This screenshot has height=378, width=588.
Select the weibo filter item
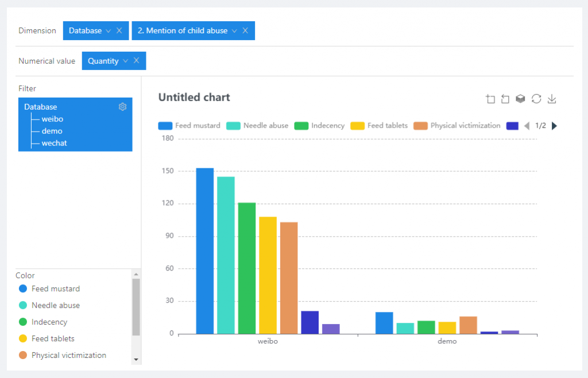(x=52, y=119)
